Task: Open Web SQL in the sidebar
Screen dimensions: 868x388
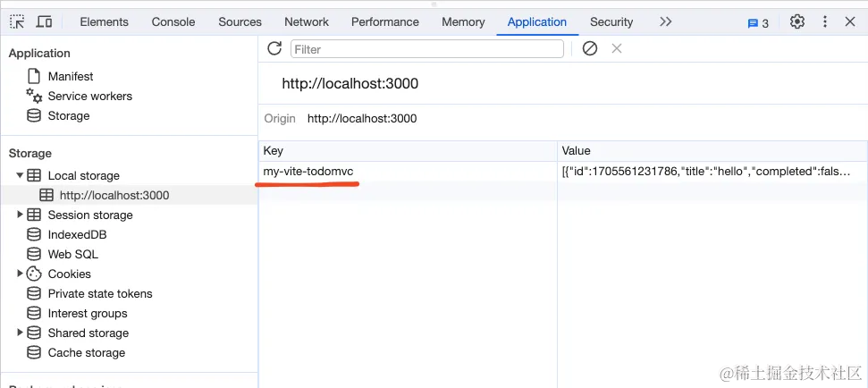Action: coord(73,255)
